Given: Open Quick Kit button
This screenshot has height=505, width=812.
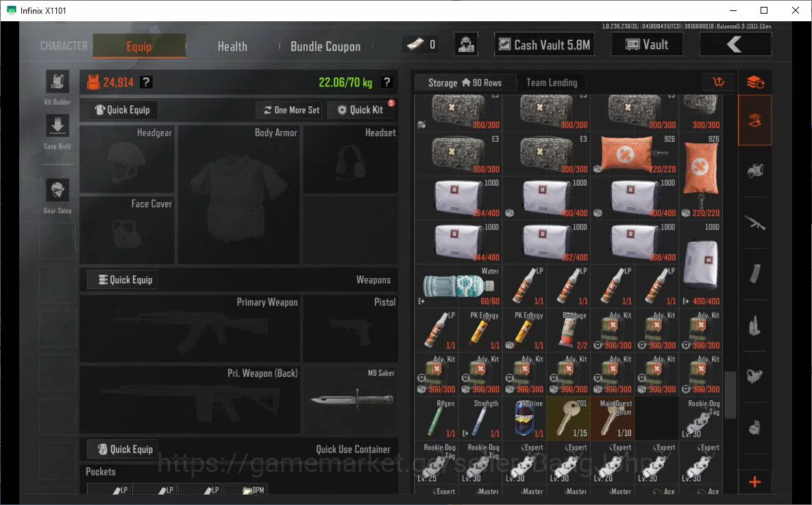Looking at the screenshot, I should pyautogui.click(x=360, y=110).
